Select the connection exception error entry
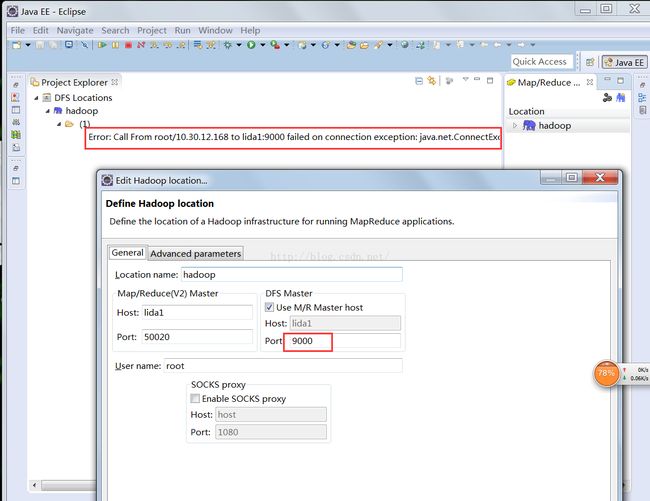 293,137
